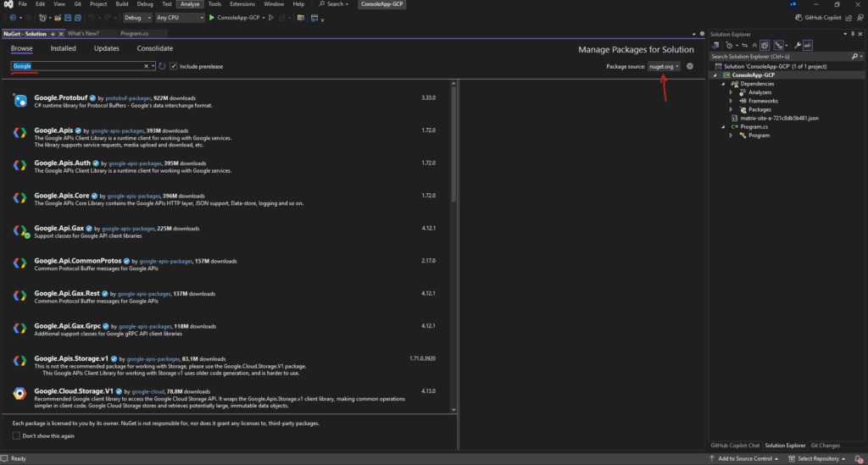Viewport: 868px width, 465px height.
Task: Open the Extensions menu
Action: pos(244,4)
